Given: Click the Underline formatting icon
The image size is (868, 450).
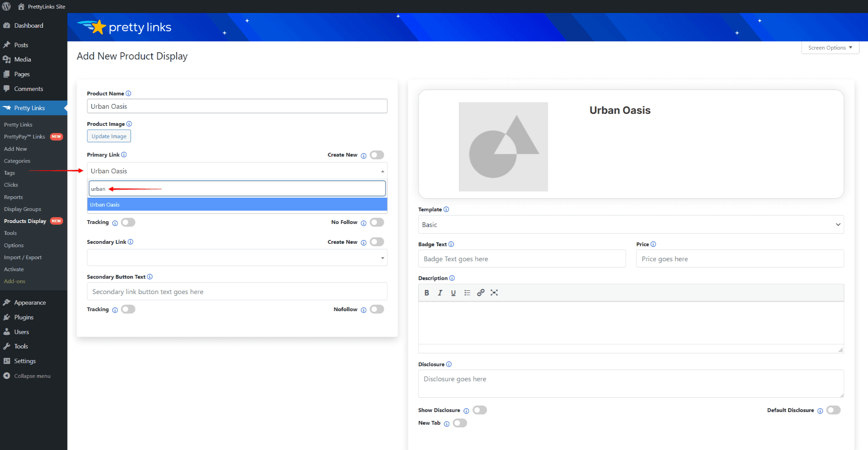Looking at the screenshot, I should tap(453, 293).
